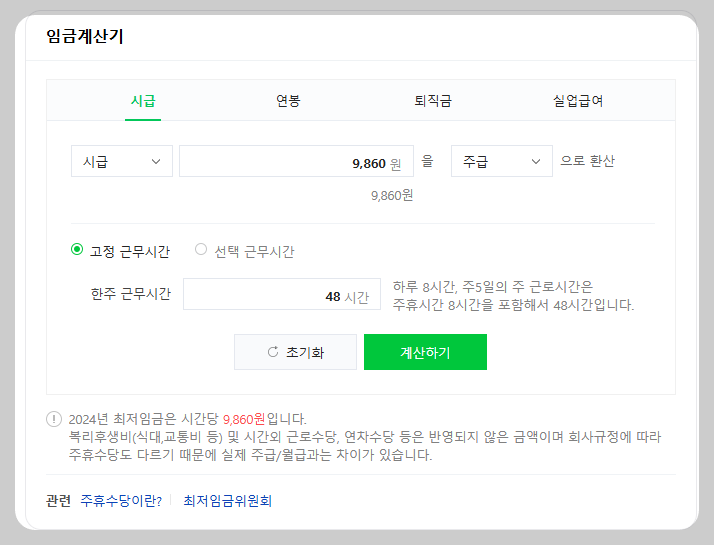Click the 임금계산기 title text

(x=85, y=36)
